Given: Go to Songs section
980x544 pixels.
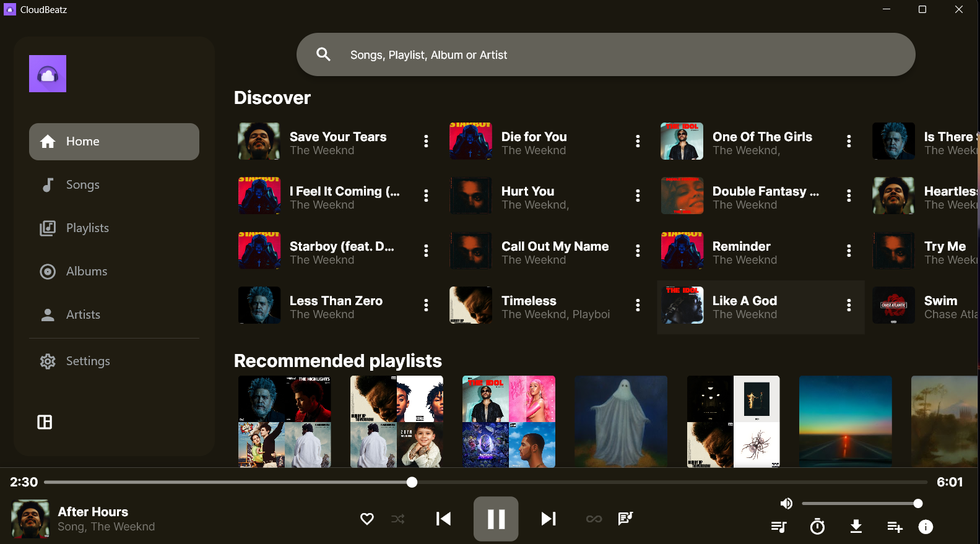Looking at the screenshot, I should [x=114, y=185].
